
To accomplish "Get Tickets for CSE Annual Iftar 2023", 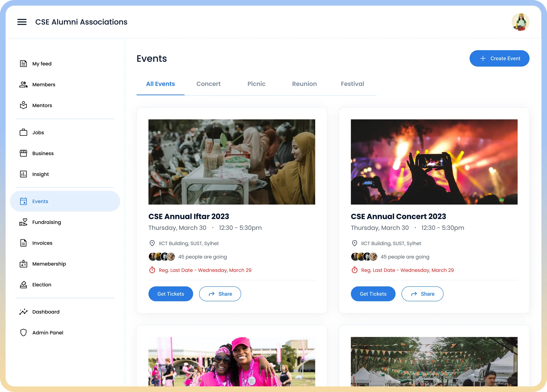I will (171, 294).
